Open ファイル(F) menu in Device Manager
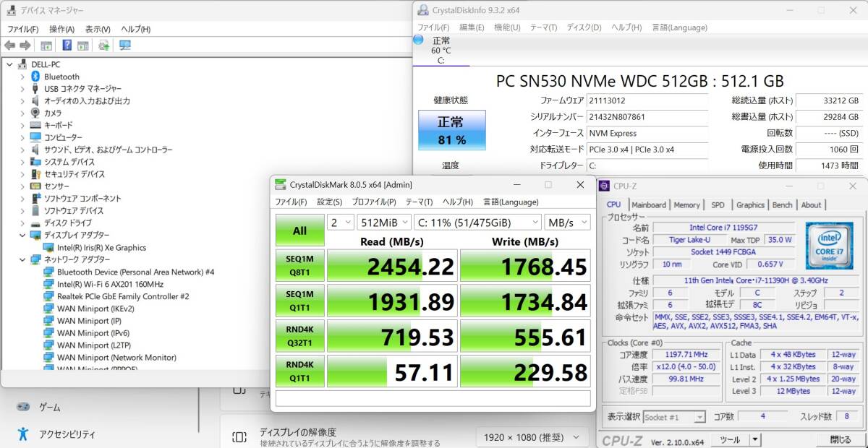Screen dimensions: 868x448 22,29
